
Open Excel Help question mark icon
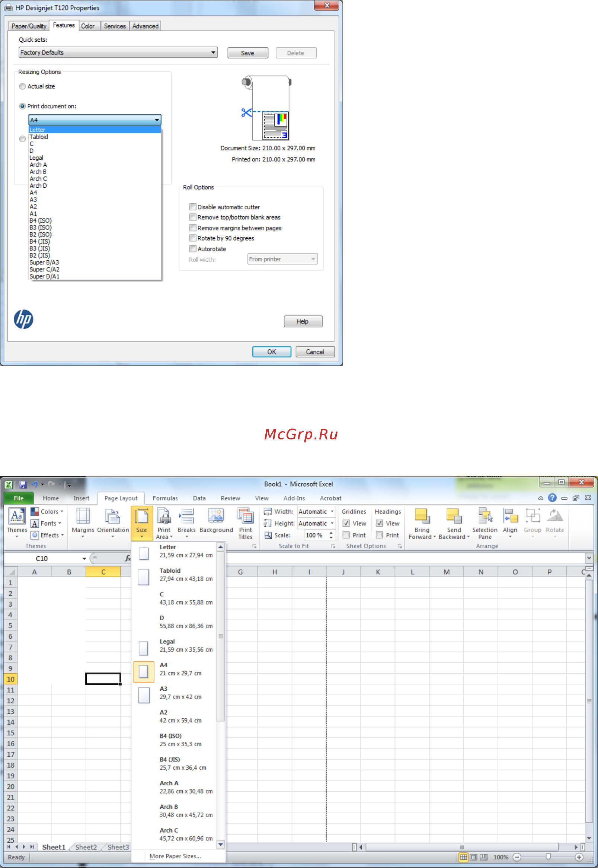552,497
